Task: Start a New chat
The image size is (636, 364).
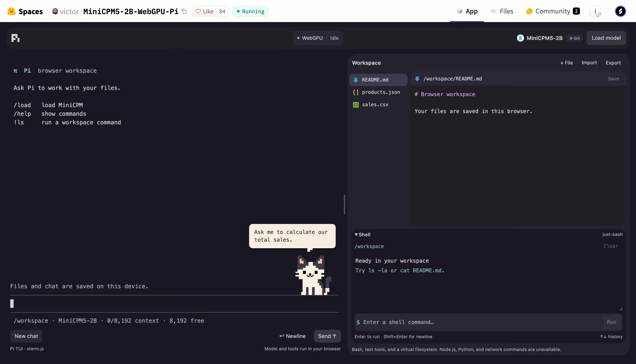Action: tap(26, 336)
